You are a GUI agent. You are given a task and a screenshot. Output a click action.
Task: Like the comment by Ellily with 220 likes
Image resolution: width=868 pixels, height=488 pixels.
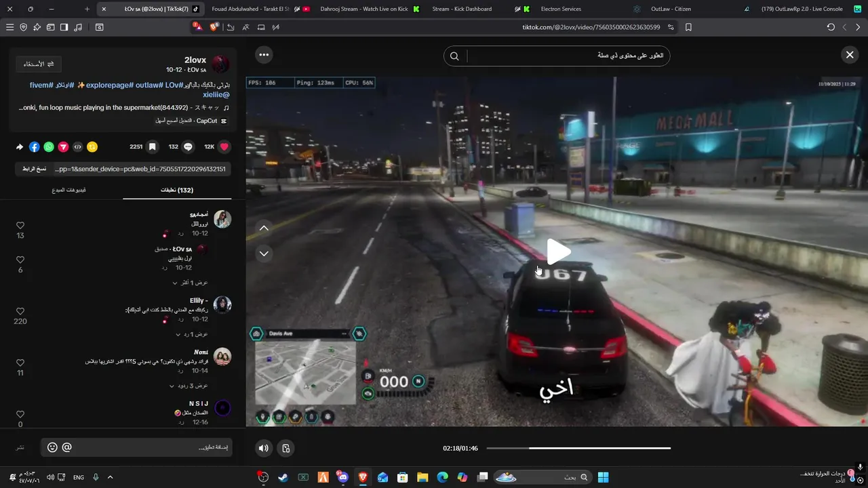coord(20,311)
